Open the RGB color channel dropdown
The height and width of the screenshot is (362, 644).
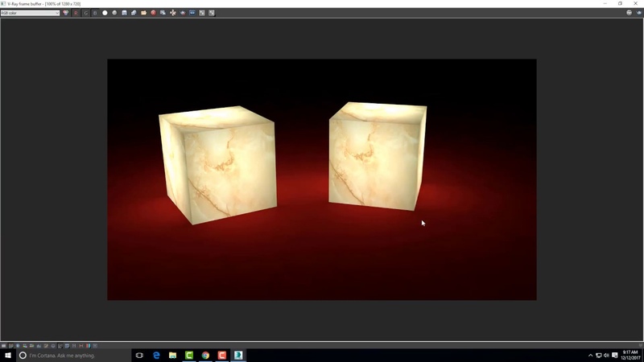click(x=30, y=13)
